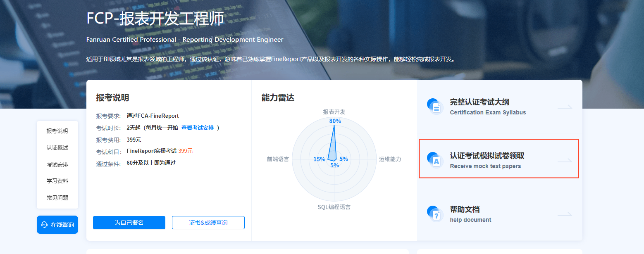Click the 报表开发 radar axis label
Viewport: 644px width, 254px height.
334,112
